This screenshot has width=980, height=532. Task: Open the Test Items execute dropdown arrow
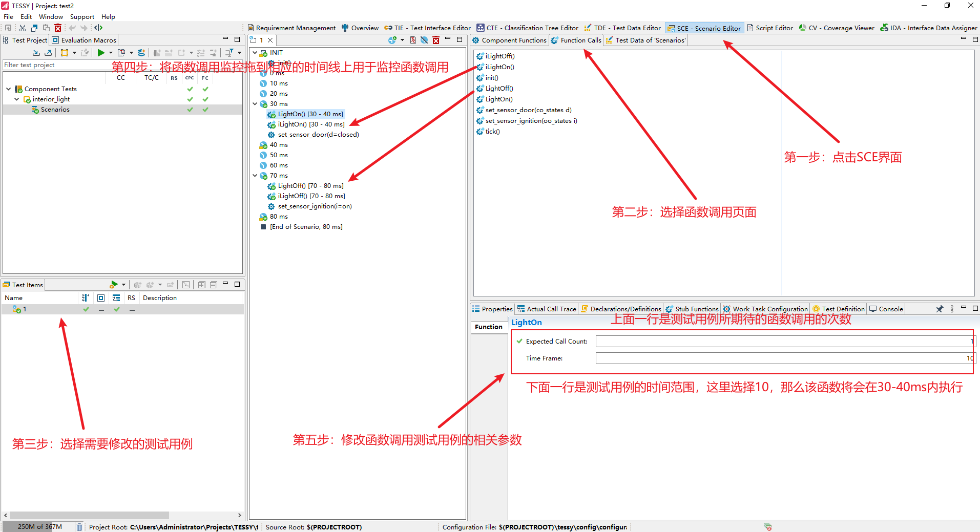(x=123, y=285)
